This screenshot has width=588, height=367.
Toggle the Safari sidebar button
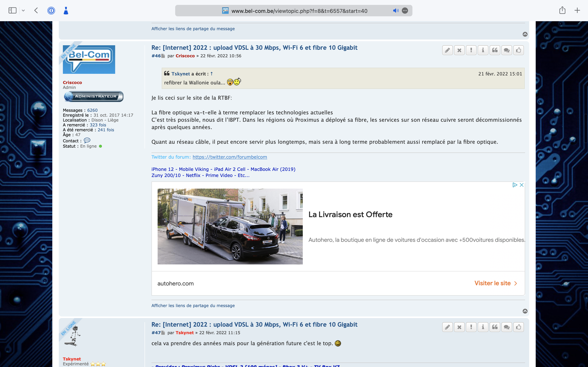pyautogui.click(x=12, y=11)
